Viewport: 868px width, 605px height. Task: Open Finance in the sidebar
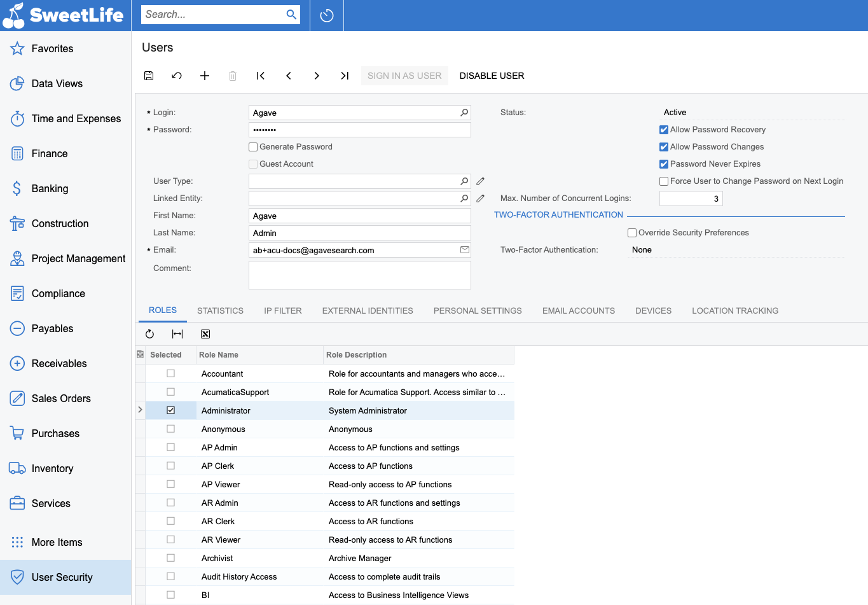tap(50, 153)
